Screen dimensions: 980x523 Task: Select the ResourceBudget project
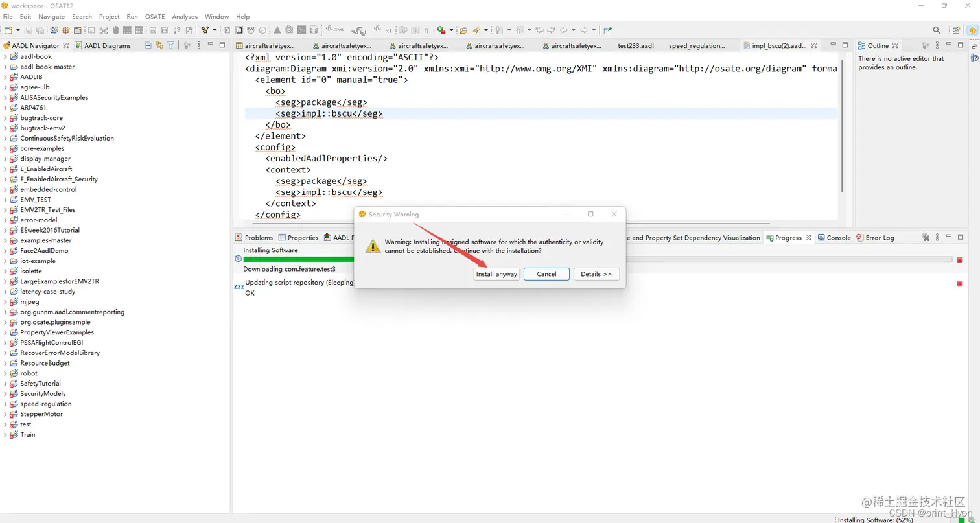(x=45, y=363)
